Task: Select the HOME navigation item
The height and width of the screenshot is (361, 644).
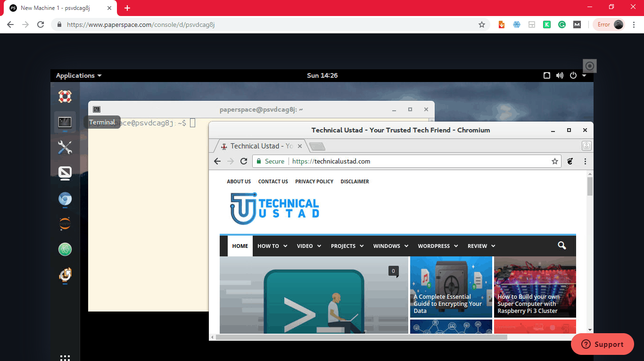Action: point(240,246)
